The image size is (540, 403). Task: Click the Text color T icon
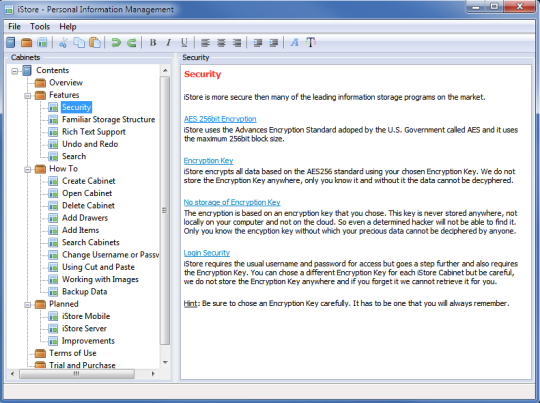pos(311,43)
